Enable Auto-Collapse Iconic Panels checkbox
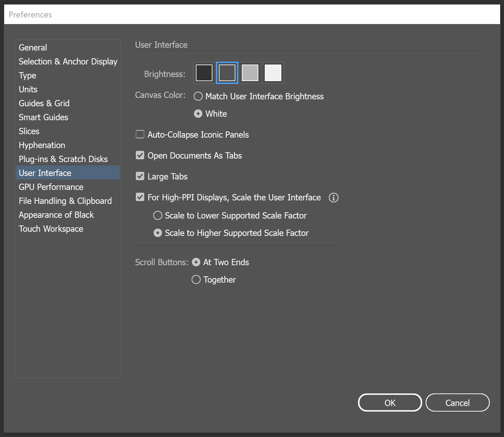Viewport: 504px width, 437px height. 140,135
